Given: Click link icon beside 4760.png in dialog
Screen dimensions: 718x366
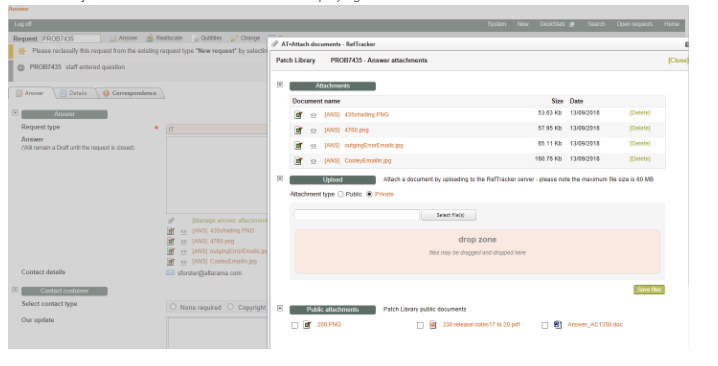Looking at the screenshot, I should click(x=314, y=131).
